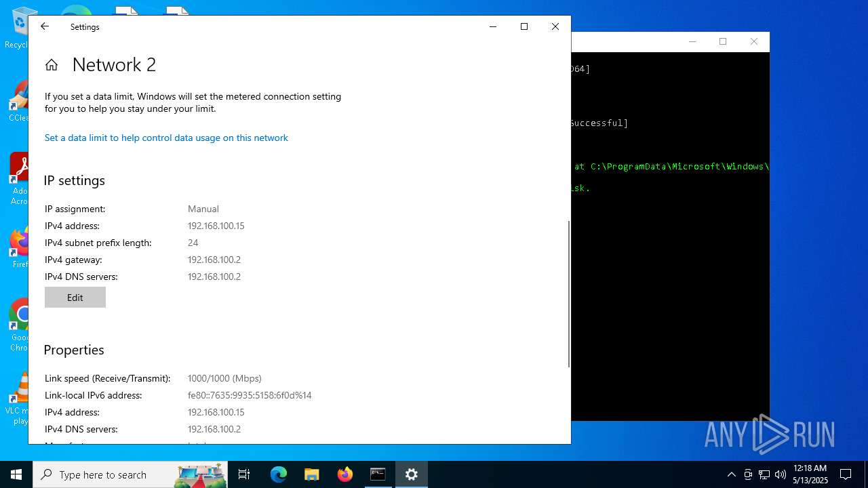Click the Settings gear taskbar icon
This screenshot has height=488, width=868.
pyautogui.click(x=412, y=474)
